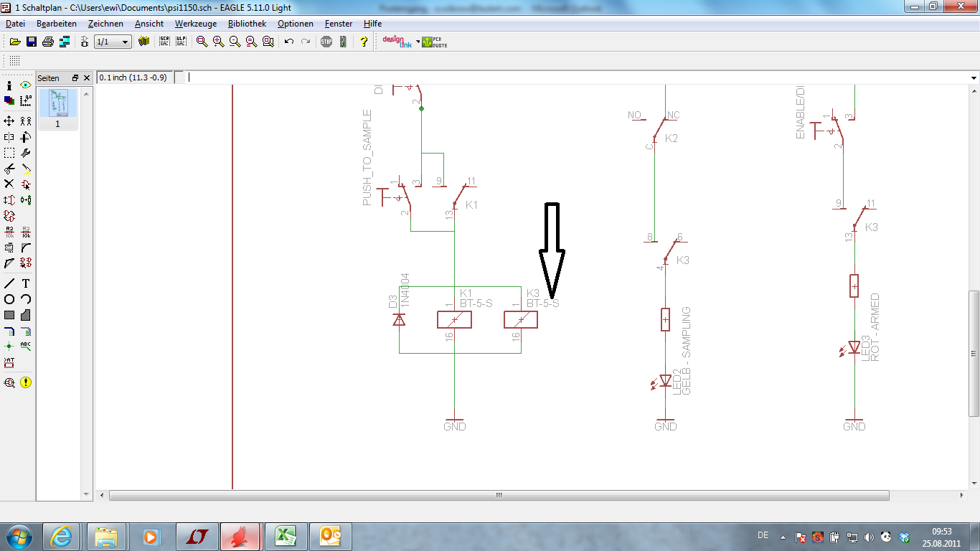980x551 pixels.
Task: Zoom out with the minus magnifier
Action: click(x=235, y=42)
